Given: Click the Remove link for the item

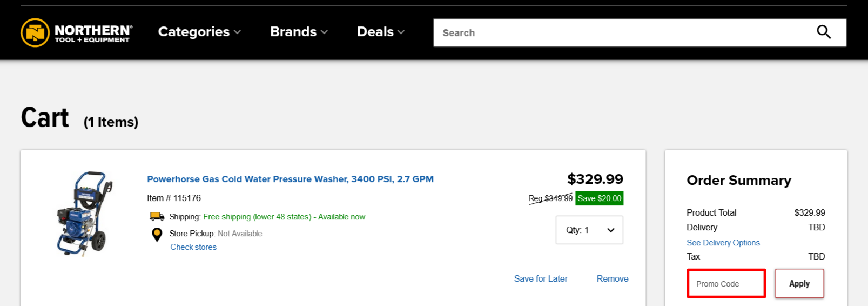Looking at the screenshot, I should tap(612, 278).
